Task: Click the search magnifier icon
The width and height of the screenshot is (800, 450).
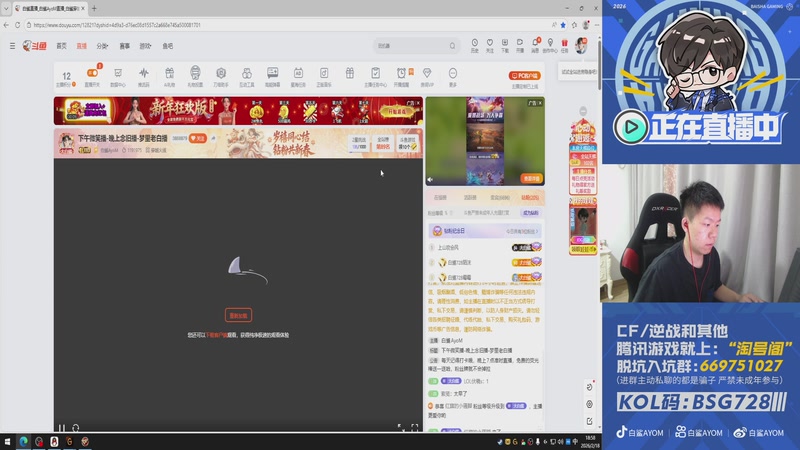Action: (x=453, y=46)
